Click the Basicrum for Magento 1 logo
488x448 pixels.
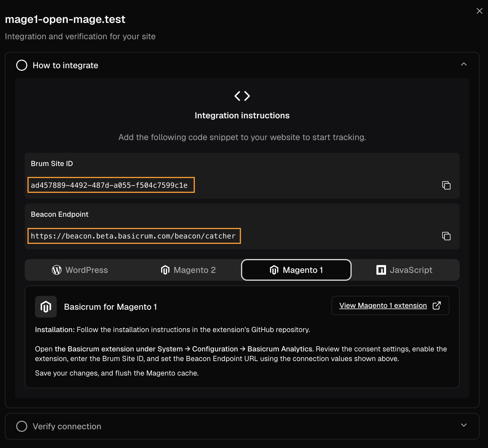[46, 307]
